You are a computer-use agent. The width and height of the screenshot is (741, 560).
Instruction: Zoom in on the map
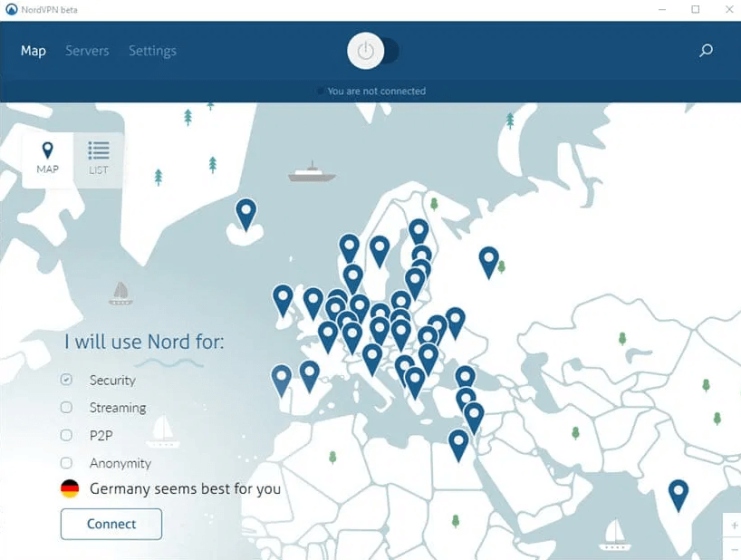[x=734, y=525]
